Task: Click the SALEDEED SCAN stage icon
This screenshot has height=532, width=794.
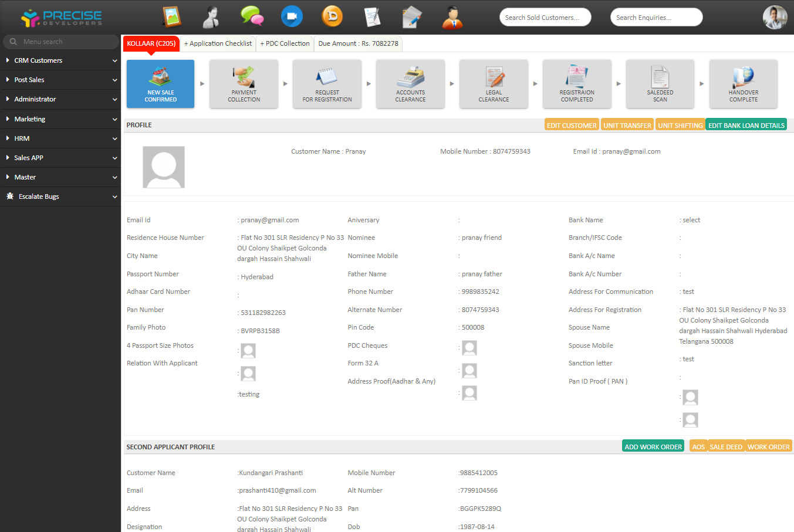Action: point(660,83)
